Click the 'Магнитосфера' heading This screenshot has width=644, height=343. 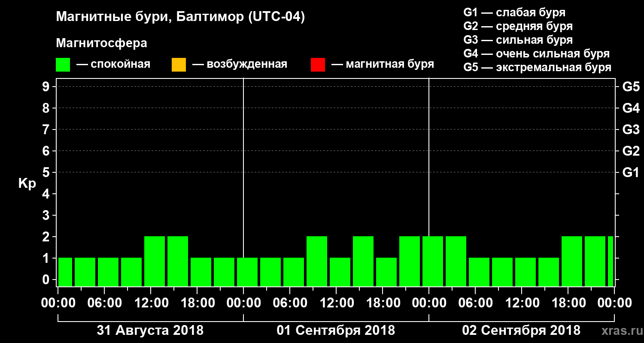(x=101, y=43)
